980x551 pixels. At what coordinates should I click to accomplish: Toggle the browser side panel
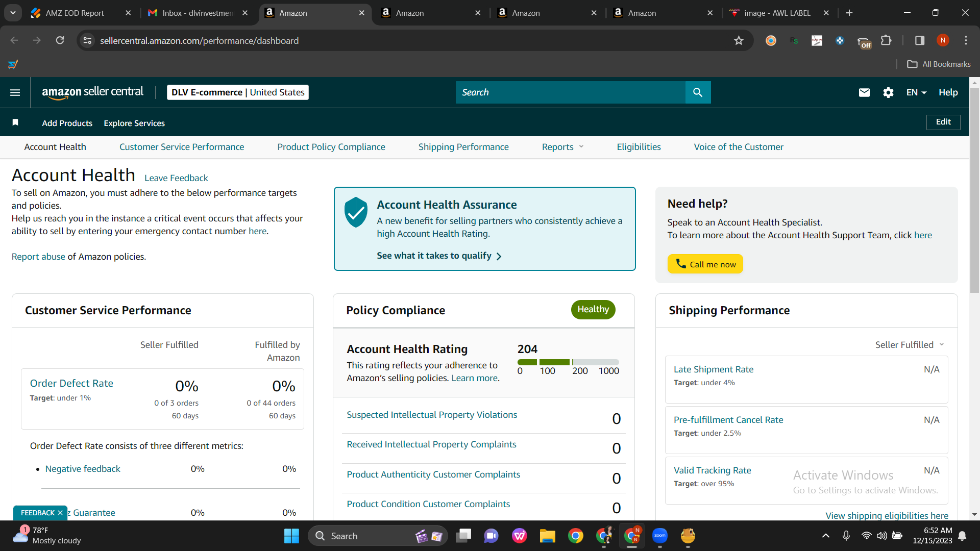(920, 40)
